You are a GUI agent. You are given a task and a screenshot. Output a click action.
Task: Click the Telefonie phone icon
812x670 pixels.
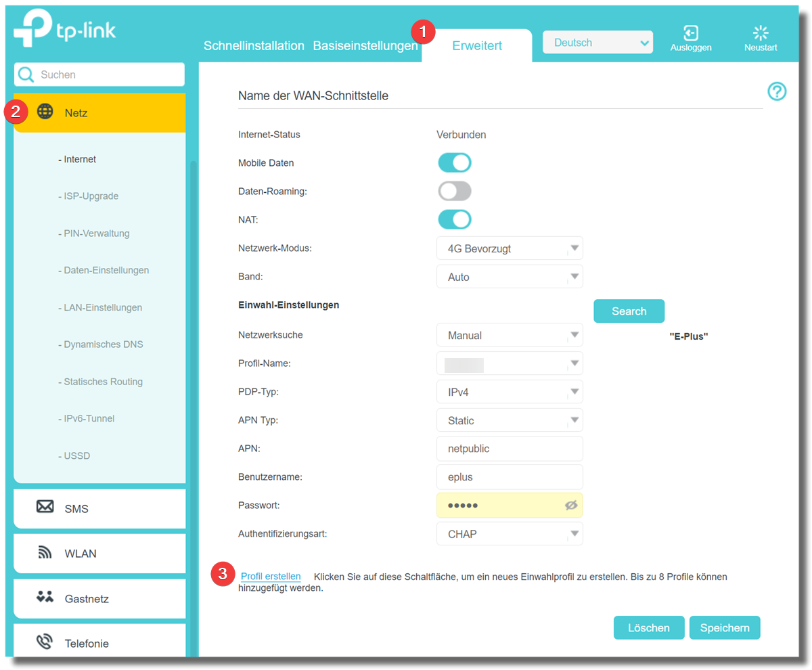coord(45,642)
